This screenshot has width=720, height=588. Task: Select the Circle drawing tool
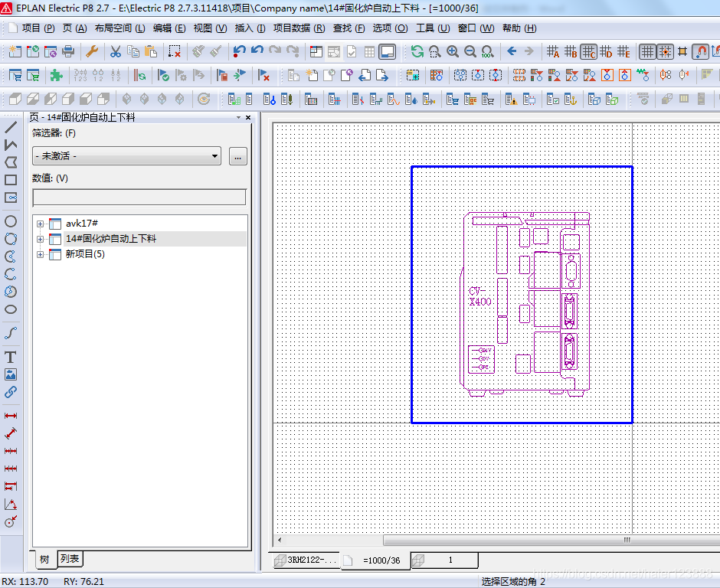[11, 221]
